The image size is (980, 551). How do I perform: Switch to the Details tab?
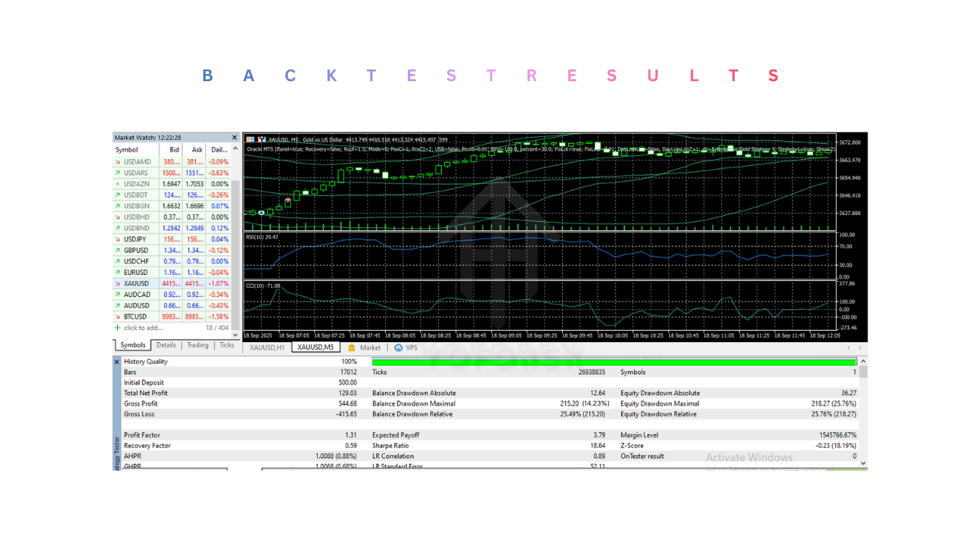click(x=166, y=345)
